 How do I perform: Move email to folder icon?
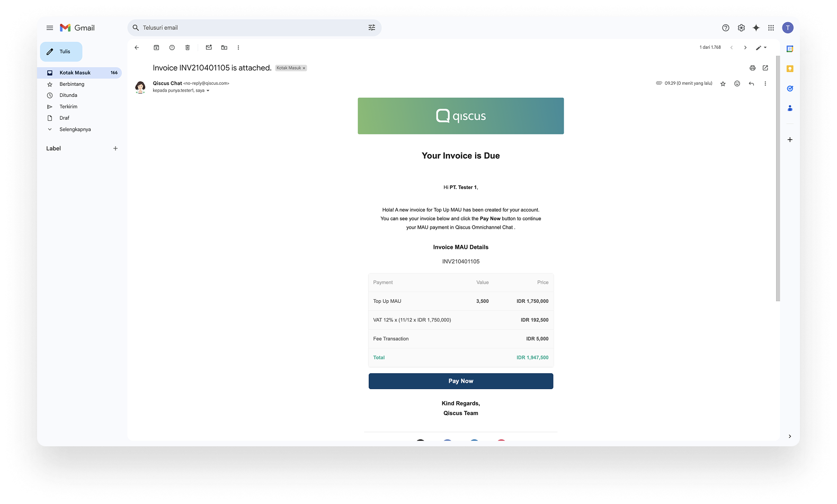(x=224, y=48)
